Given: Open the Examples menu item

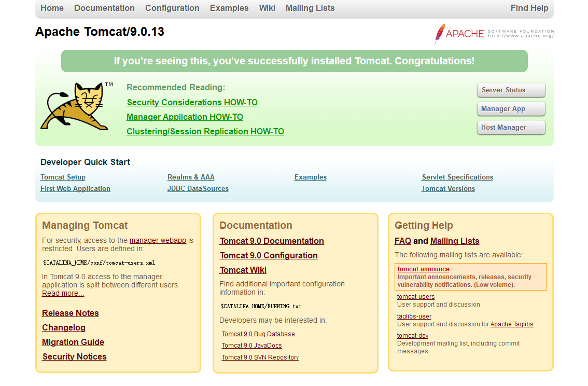Looking at the screenshot, I should coord(229,8).
